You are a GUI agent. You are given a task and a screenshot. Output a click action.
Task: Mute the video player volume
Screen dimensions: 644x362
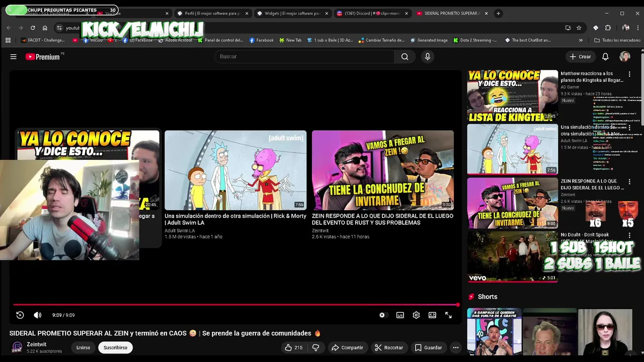[x=38, y=315]
